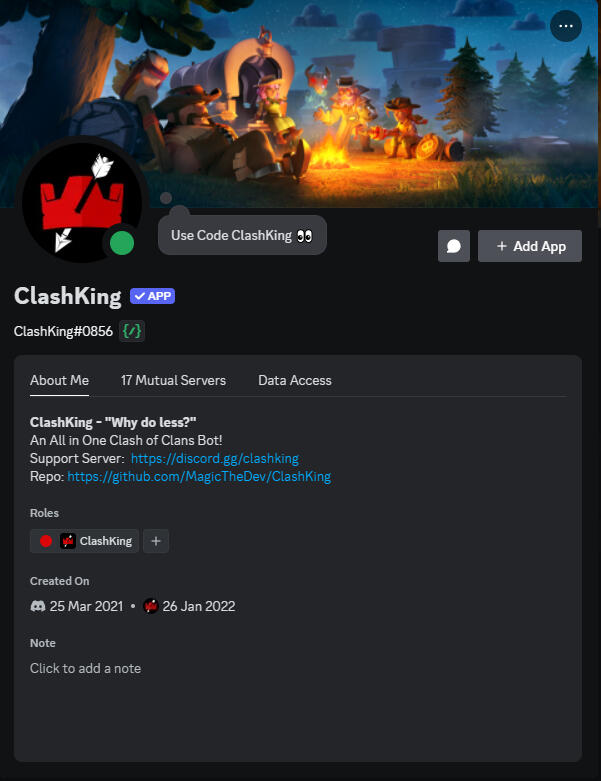Select the About Me tab
This screenshot has width=601, height=781.
[59, 381]
